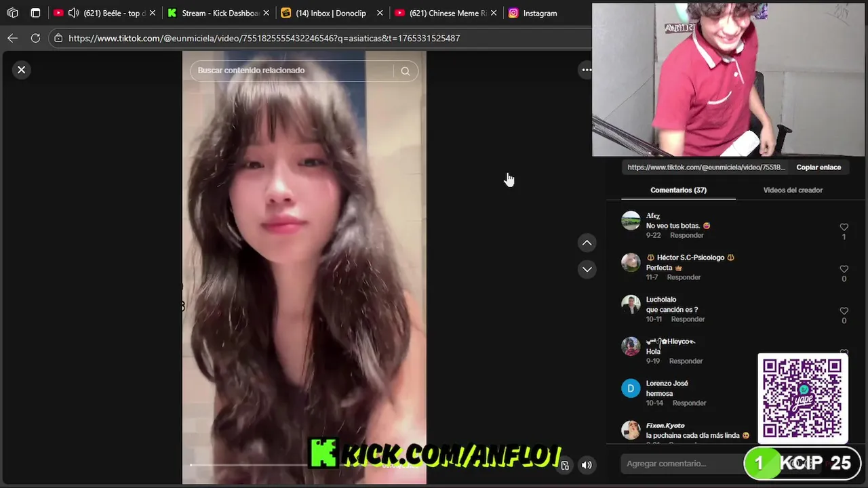Go to next video with down chevron
Viewport: 868px width, 488px height.
pyautogui.click(x=587, y=269)
